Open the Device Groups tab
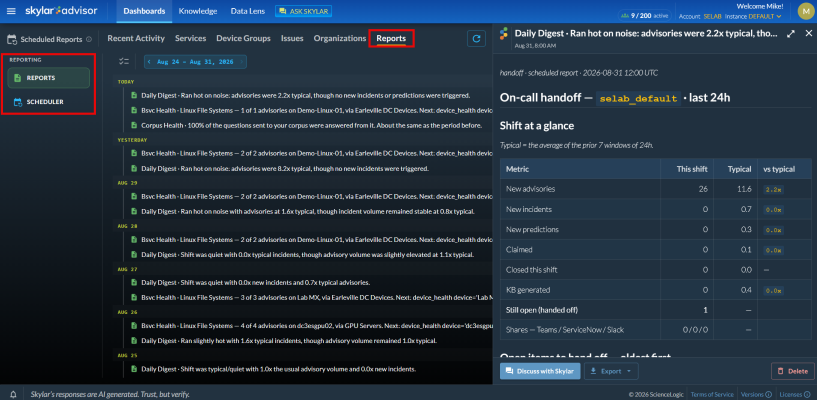 (243, 38)
